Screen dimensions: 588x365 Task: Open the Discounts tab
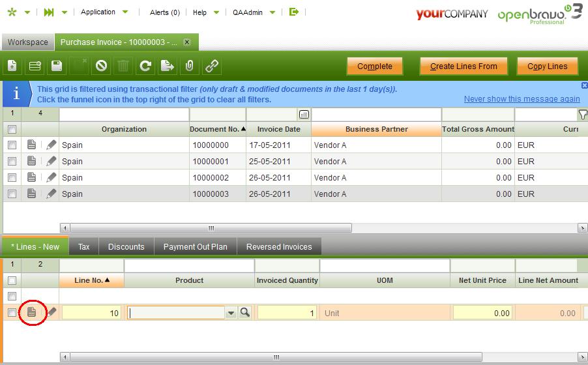(x=126, y=247)
